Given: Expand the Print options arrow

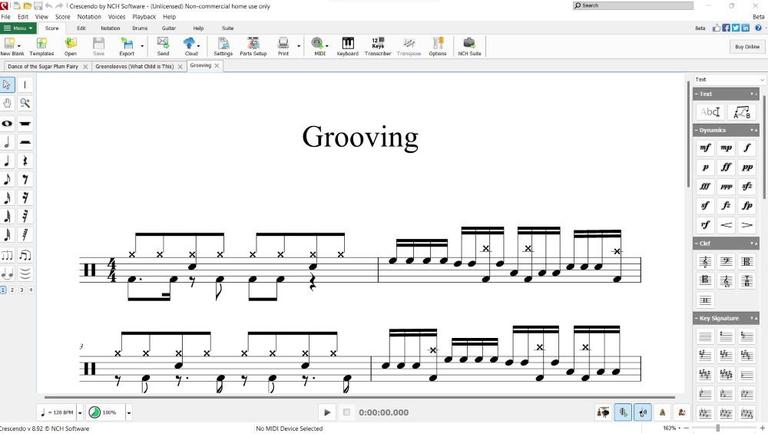Looking at the screenshot, I should [x=298, y=47].
